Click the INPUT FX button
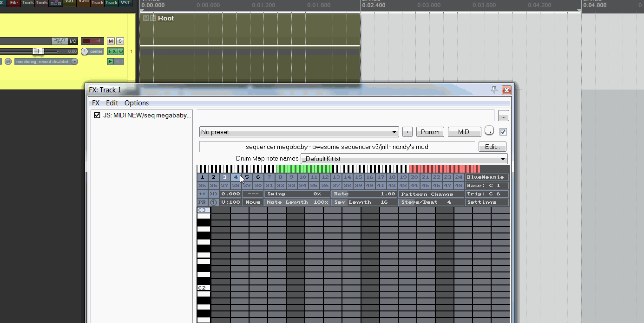644x323 pixels. [x=59, y=41]
